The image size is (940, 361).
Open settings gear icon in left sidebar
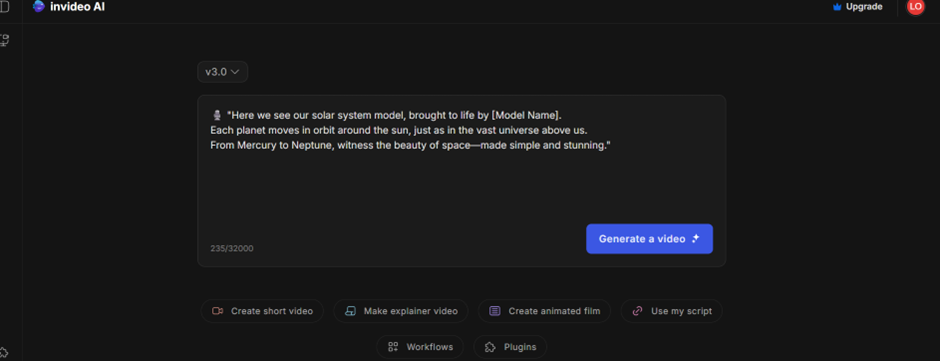(x=3, y=352)
